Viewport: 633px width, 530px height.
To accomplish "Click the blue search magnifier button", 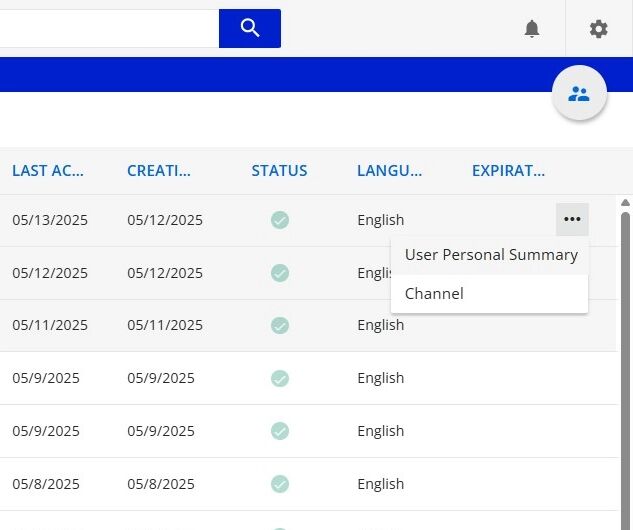I will pos(250,28).
